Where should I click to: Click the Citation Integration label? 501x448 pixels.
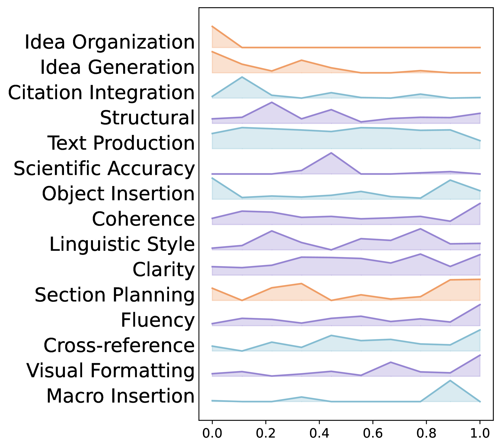coord(101,92)
